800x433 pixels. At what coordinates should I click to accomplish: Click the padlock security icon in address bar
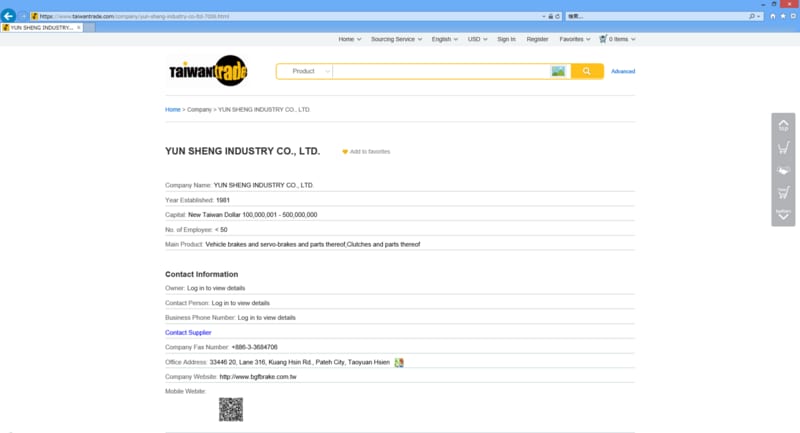[551, 16]
